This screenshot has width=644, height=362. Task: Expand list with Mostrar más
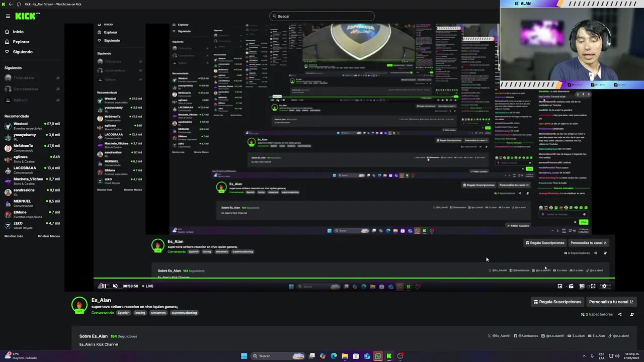click(x=14, y=236)
